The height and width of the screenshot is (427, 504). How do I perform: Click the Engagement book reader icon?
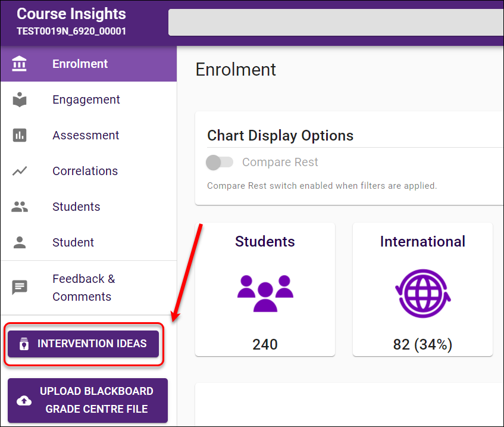coord(20,99)
